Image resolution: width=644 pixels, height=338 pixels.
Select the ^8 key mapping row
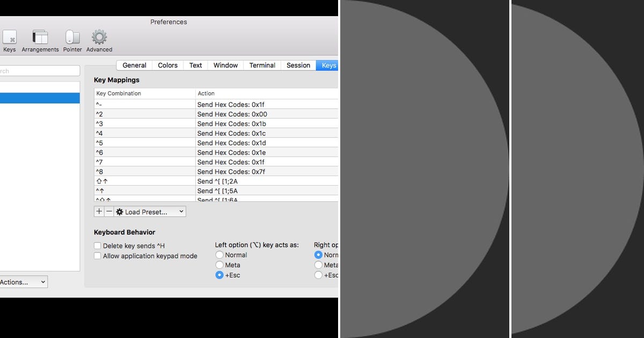(216, 172)
